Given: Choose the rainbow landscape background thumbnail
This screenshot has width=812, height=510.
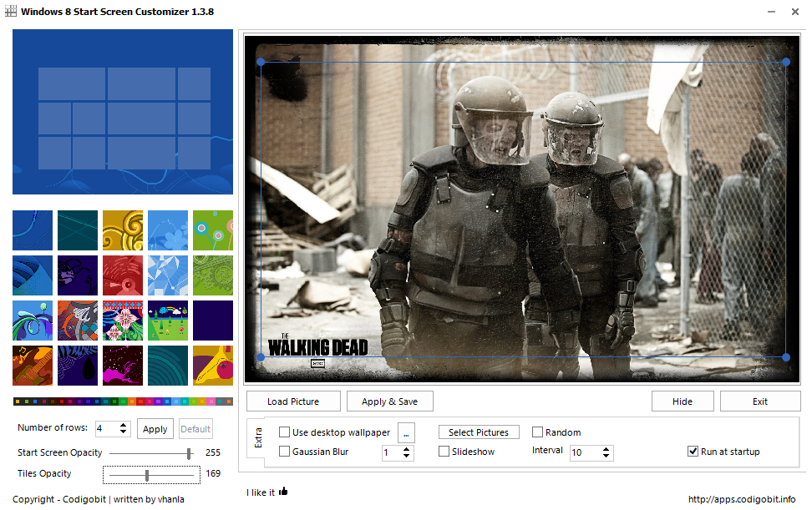Looking at the screenshot, I should point(168,321).
